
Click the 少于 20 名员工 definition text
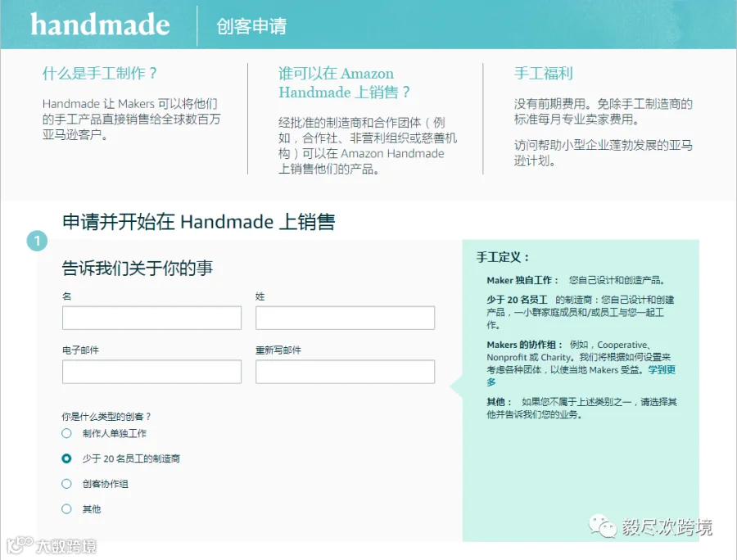tap(581, 312)
